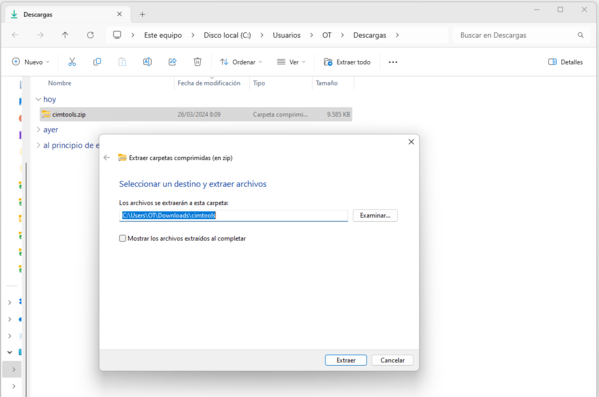Click the Cancelar button

pyautogui.click(x=392, y=360)
